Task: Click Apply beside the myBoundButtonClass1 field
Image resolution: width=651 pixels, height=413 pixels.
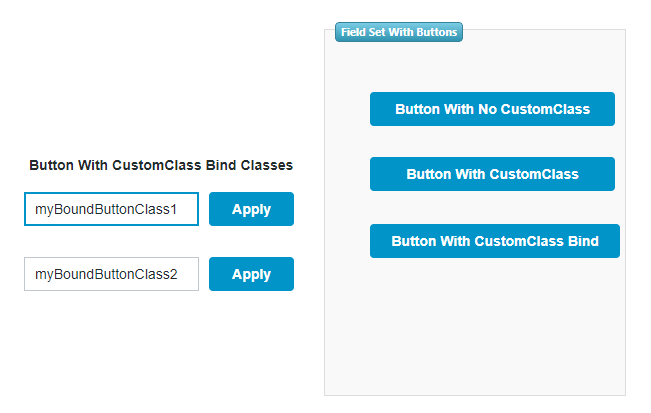Action: [251, 209]
